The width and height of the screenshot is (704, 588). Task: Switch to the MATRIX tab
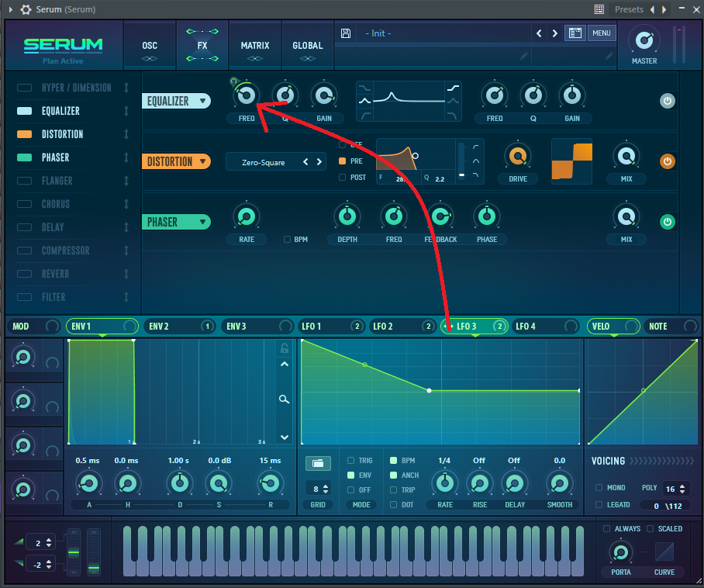pos(255,45)
